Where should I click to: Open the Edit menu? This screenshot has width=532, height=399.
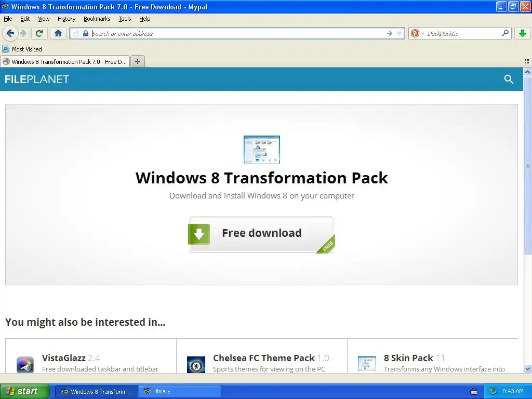25,19
